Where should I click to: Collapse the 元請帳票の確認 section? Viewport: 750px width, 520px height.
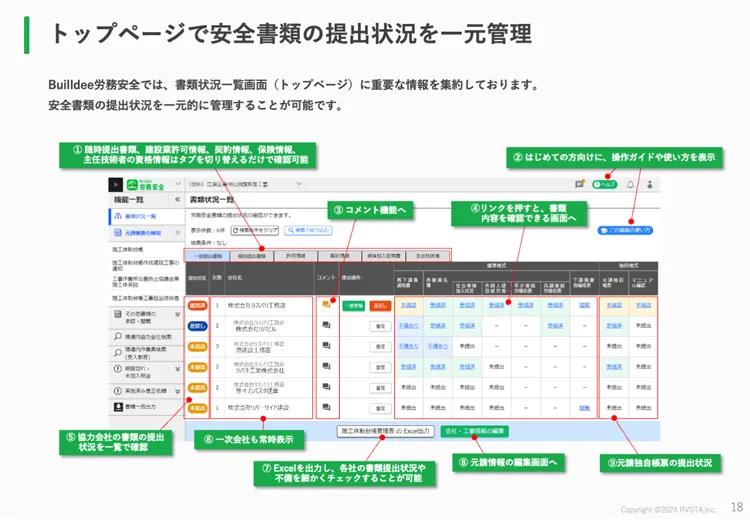coord(177,233)
